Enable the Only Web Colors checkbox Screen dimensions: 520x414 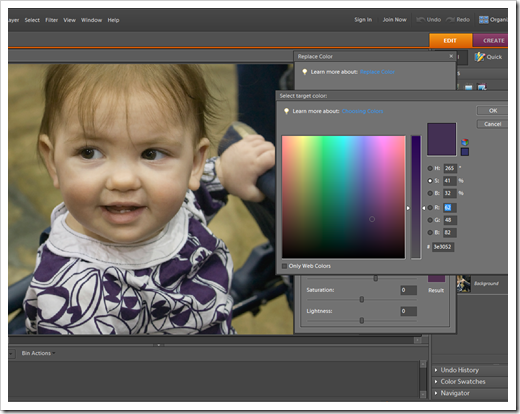[284, 266]
